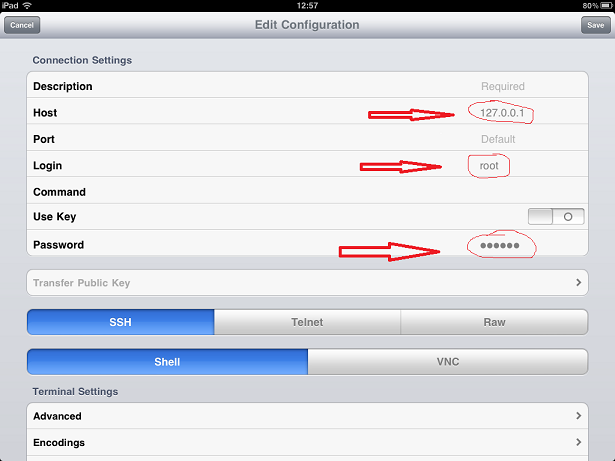Edit the Login field showing root
Screen dimensions: 615x461
click(x=488, y=165)
